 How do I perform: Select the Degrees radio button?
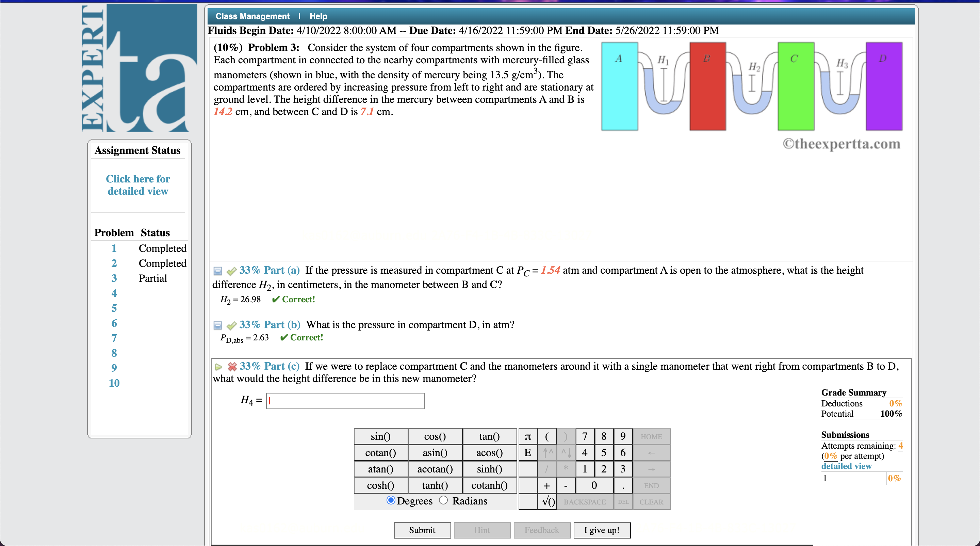[390, 501]
